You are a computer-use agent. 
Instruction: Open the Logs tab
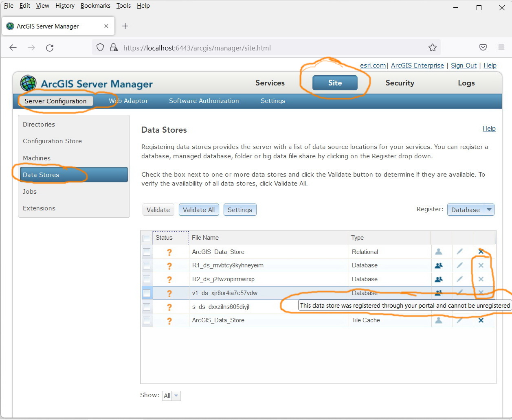466,83
